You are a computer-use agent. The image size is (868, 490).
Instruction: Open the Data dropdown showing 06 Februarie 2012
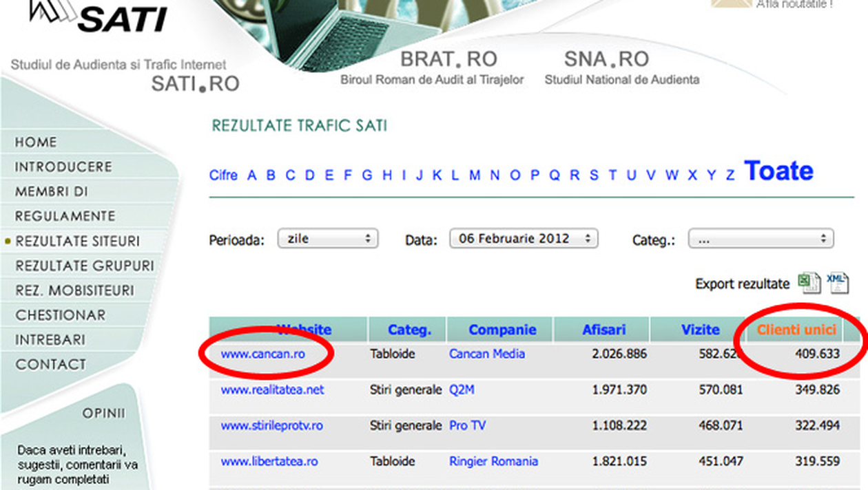pyautogui.click(x=524, y=239)
